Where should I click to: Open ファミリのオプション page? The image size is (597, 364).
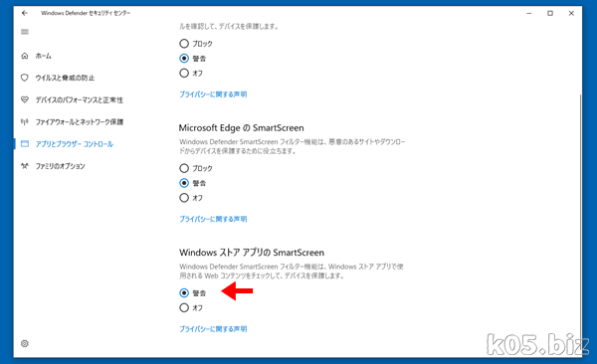click(60, 166)
